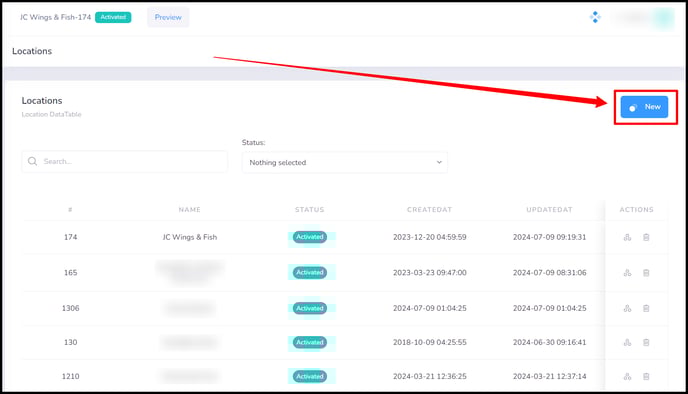Select the JC Wings & Fish name cell

(x=190, y=237)
